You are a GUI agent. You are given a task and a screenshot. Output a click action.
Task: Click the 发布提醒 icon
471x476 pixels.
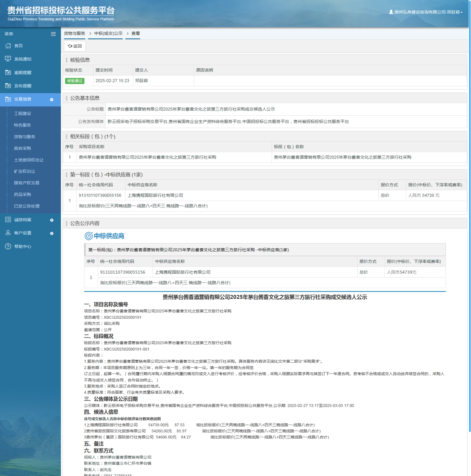(x=8, y=85)
